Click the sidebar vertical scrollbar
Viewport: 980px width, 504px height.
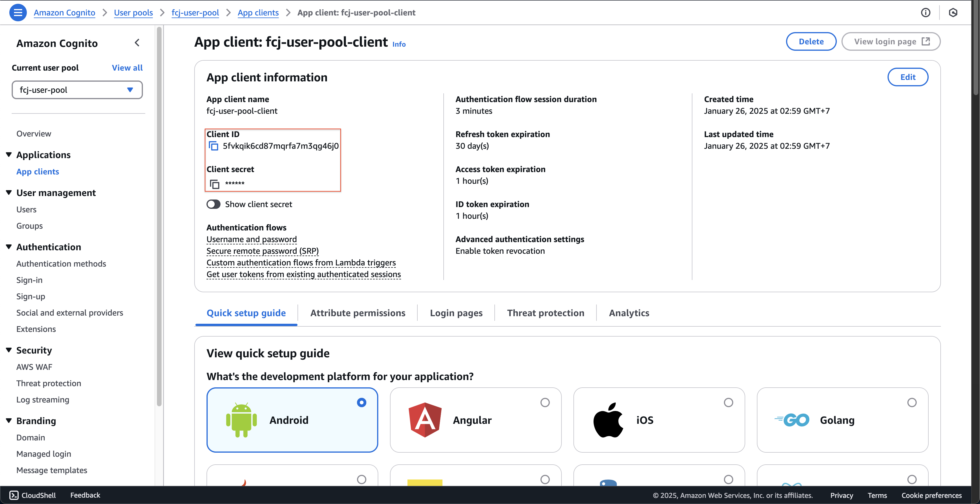[160, 216]
